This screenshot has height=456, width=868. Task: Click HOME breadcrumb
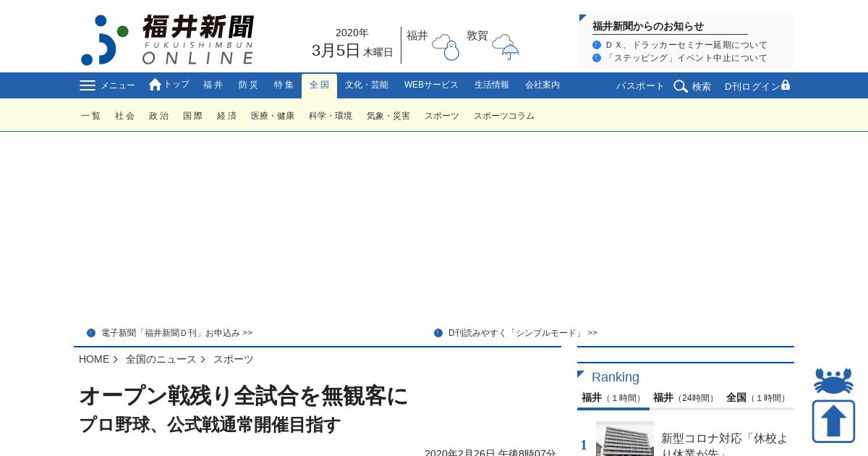94,359
